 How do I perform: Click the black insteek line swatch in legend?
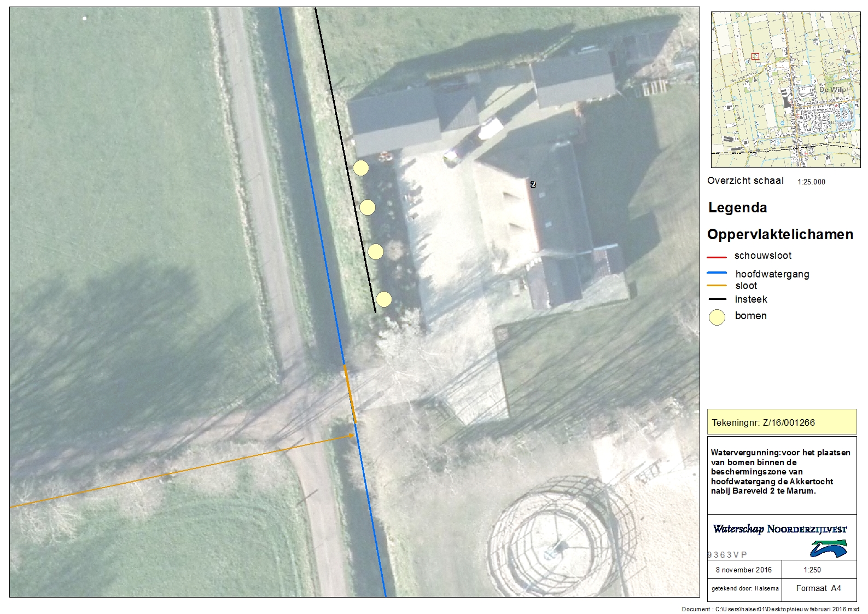click(x=716, y=299)
